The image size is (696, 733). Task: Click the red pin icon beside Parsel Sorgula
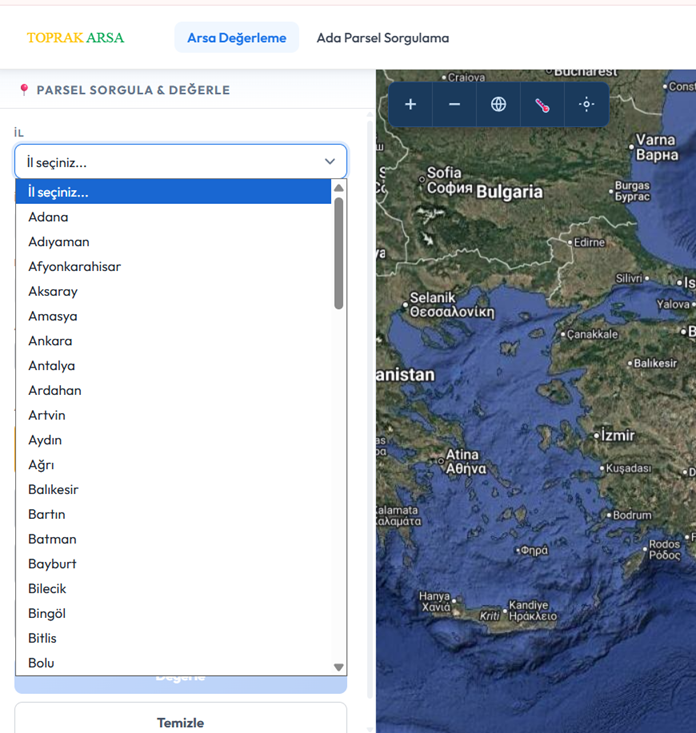pyautogui.click(x=24, y=89)
